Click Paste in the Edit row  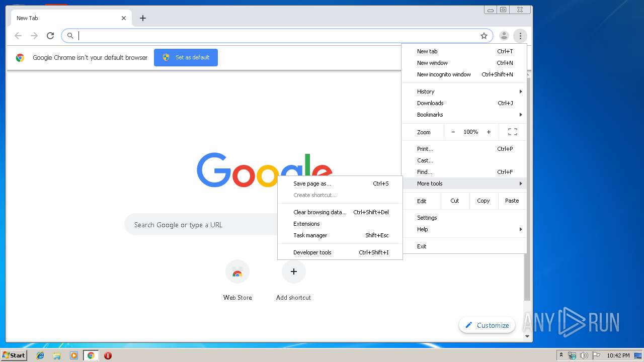(512, 201)
